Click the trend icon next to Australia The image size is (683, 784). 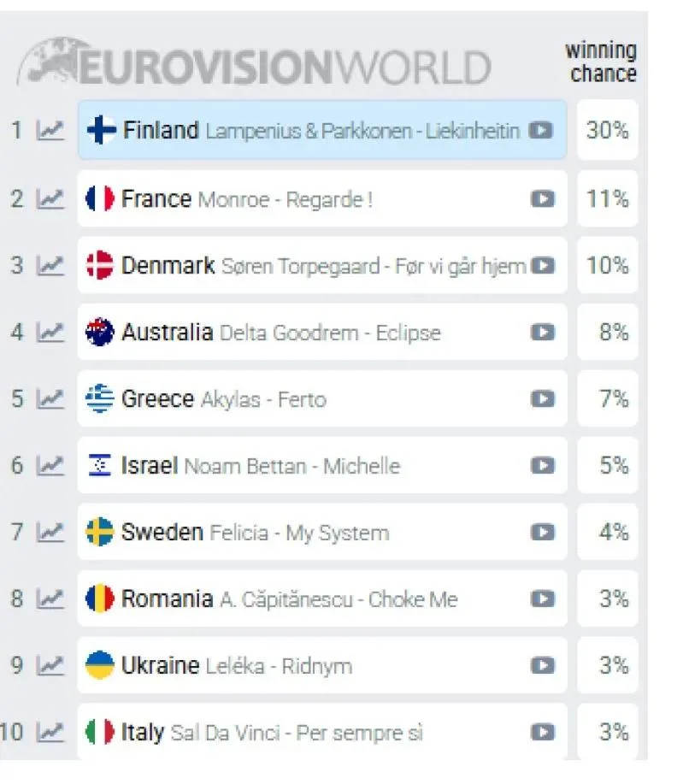click(x=50, y=332)
